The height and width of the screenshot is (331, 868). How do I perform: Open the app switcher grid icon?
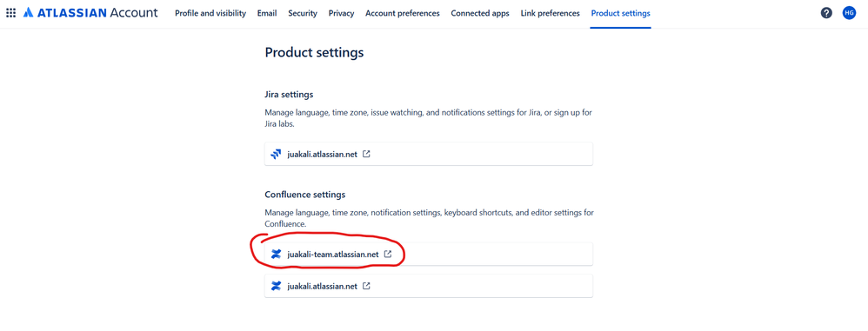[10, 13]
